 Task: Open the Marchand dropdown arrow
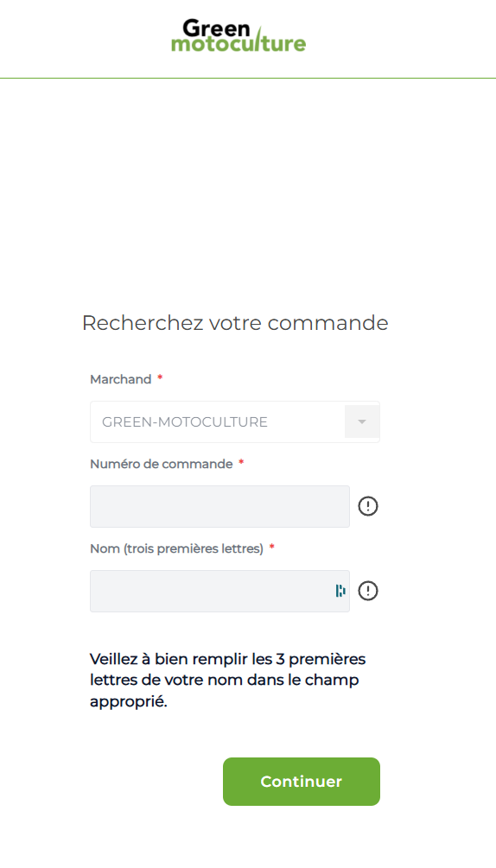click(x=362, y=421)
